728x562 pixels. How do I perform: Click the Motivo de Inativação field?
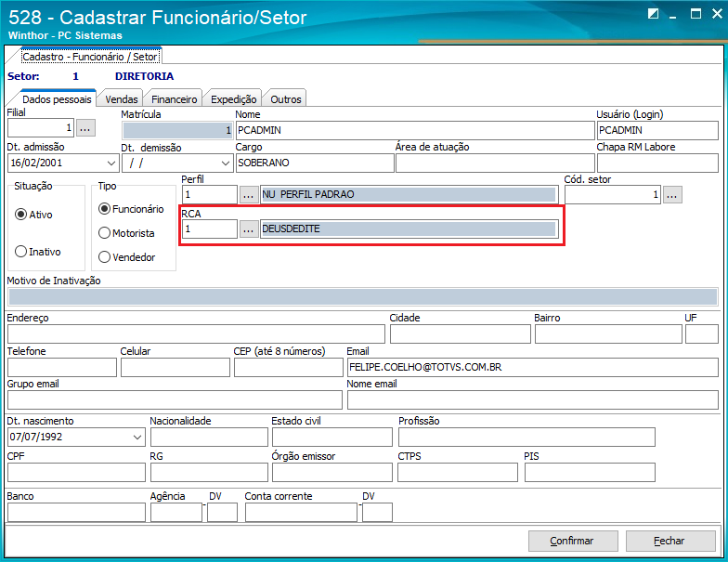(x=363, y=296)
